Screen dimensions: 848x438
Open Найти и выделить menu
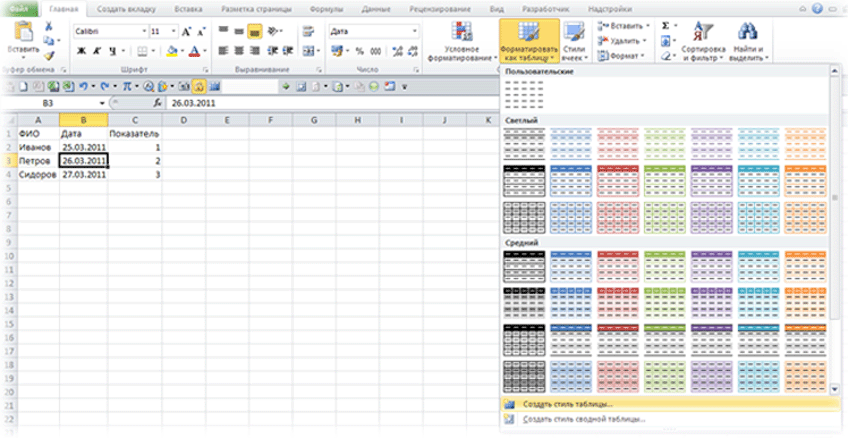tap(749, 41)
